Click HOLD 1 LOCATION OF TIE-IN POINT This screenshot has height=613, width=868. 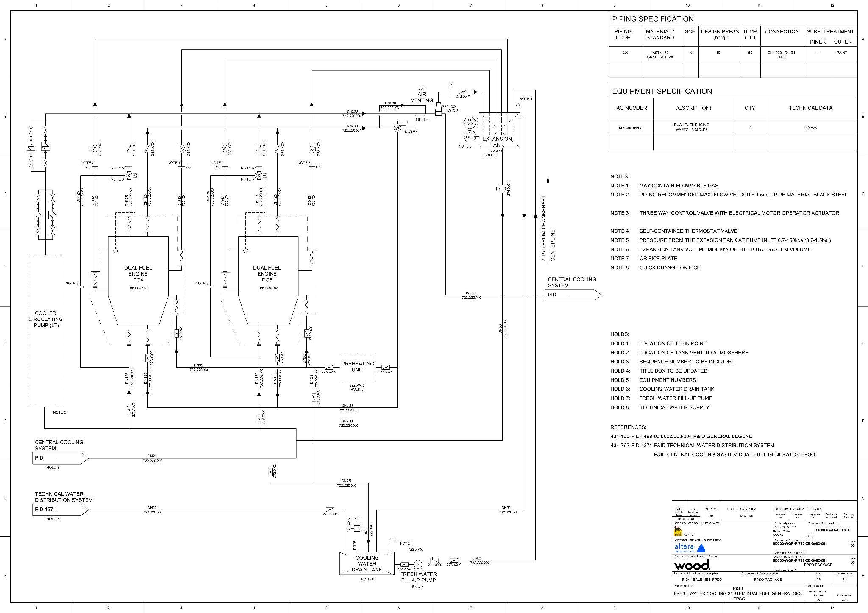point(673,343)
